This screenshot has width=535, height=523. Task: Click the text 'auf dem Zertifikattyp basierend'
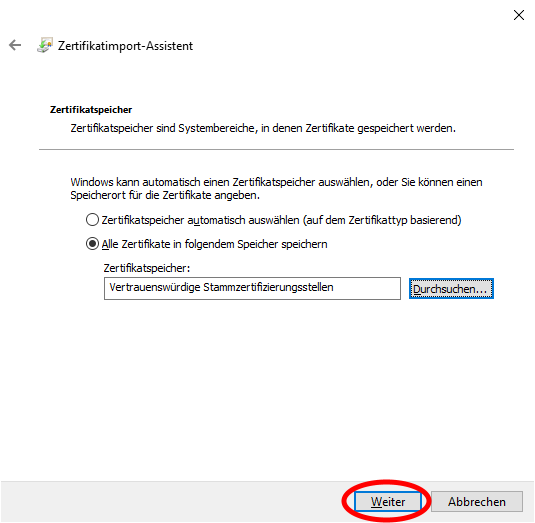point(382,220)
